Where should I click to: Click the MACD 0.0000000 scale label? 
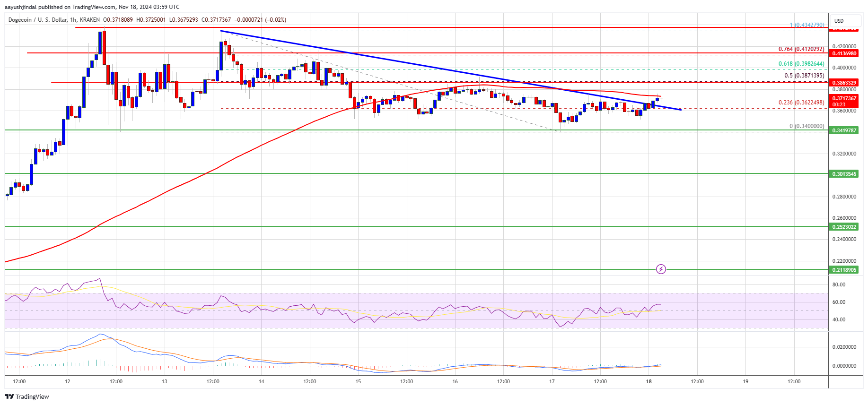pyautogui.click(x=844, y=366)
